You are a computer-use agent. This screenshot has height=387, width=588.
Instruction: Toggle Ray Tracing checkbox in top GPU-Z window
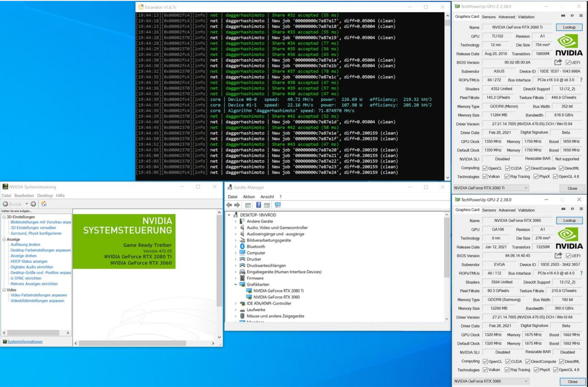[x=507, y=176]
